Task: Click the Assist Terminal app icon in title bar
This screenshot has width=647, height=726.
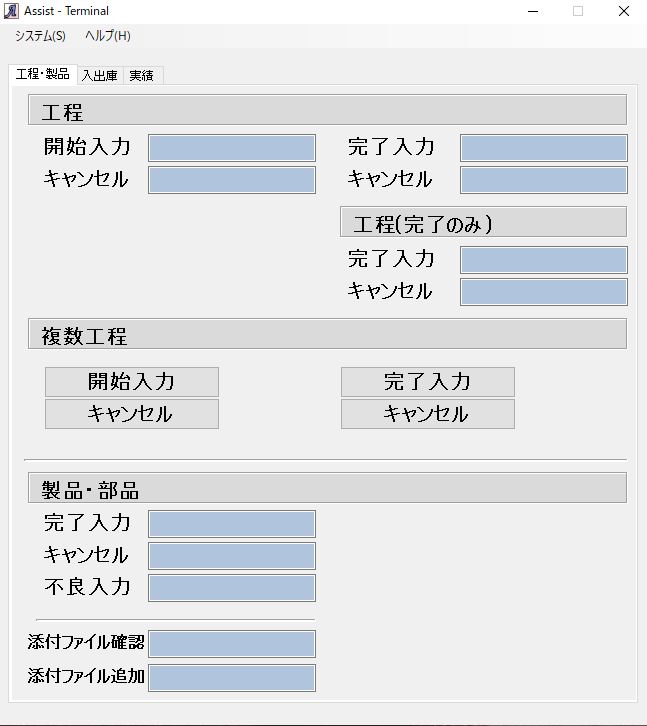Action: [x=11, y=11]
